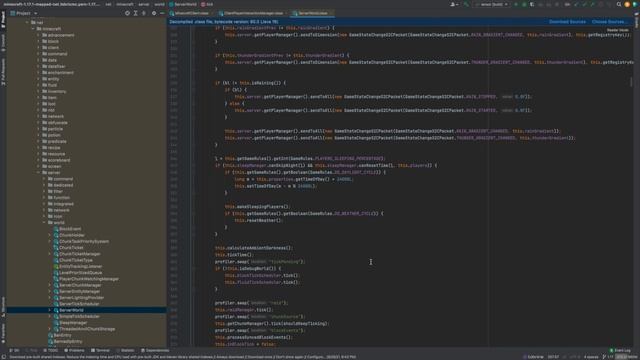Collapse the world package under server
The width and height of the screenshot is (640, 360).
tap(44, 222)
